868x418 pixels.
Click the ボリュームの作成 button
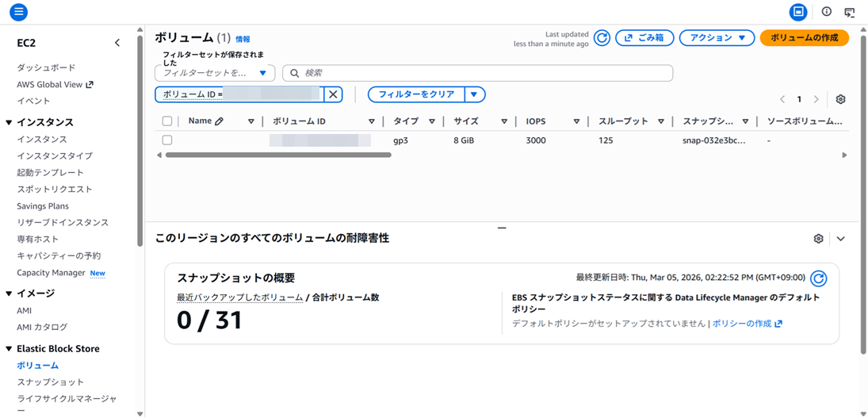(804, 38)
